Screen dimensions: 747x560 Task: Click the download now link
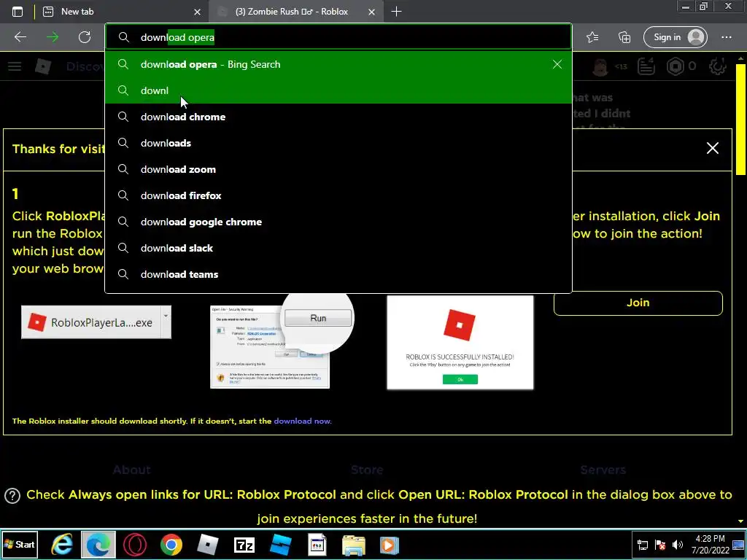(x=302, y=421)
